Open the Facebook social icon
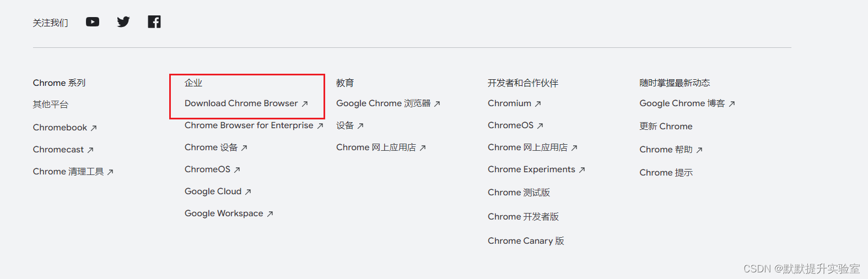 pos(154,22)
